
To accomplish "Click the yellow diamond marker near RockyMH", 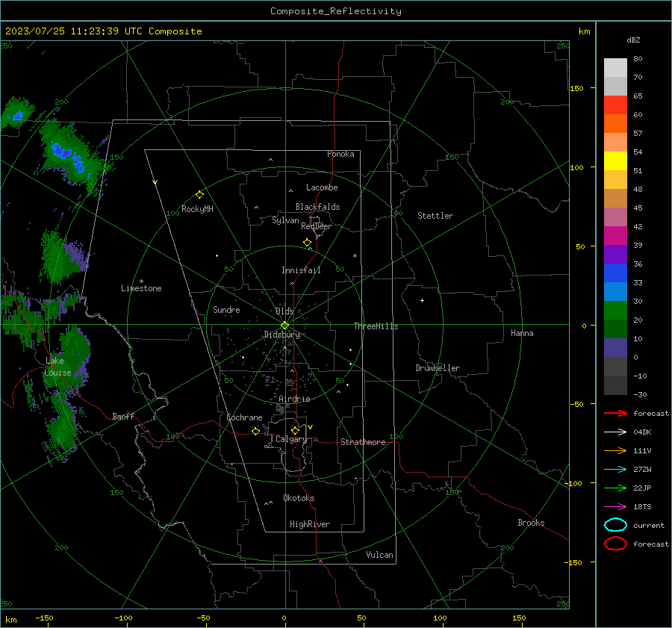I will click(199, 195).
